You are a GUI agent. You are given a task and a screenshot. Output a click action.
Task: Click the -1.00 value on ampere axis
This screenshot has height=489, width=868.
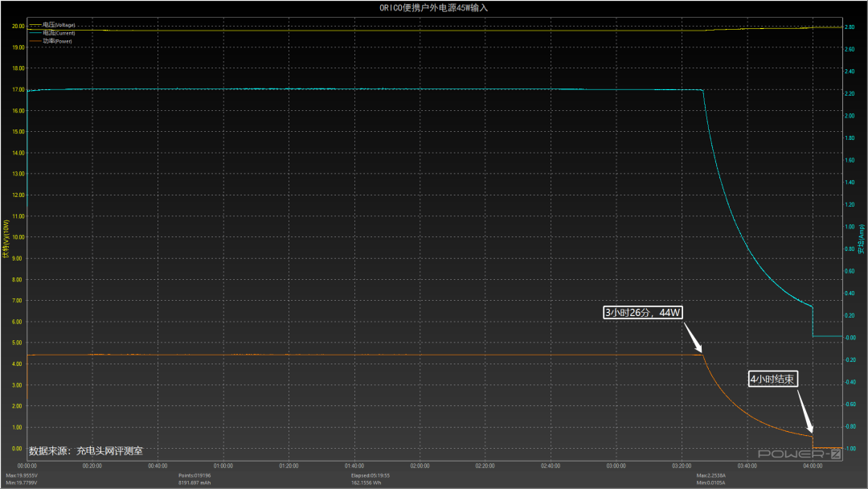click(850, 449)
